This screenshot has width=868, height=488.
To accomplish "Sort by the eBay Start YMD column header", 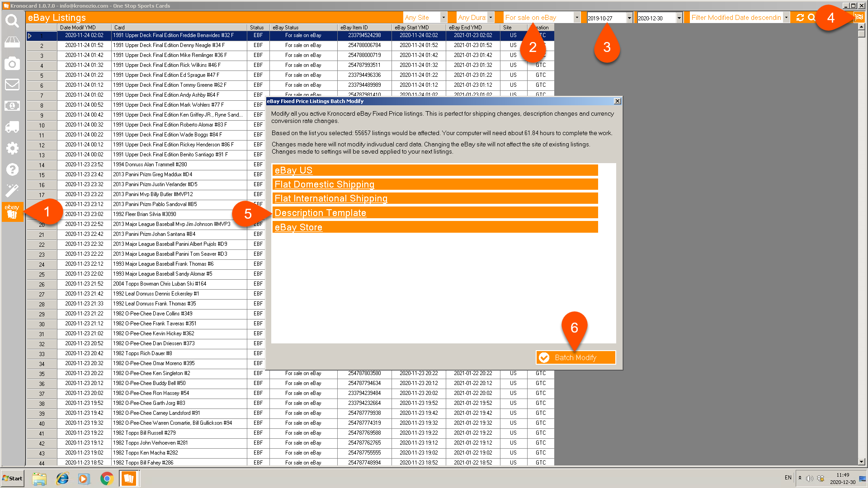I will tap(419, 28).
